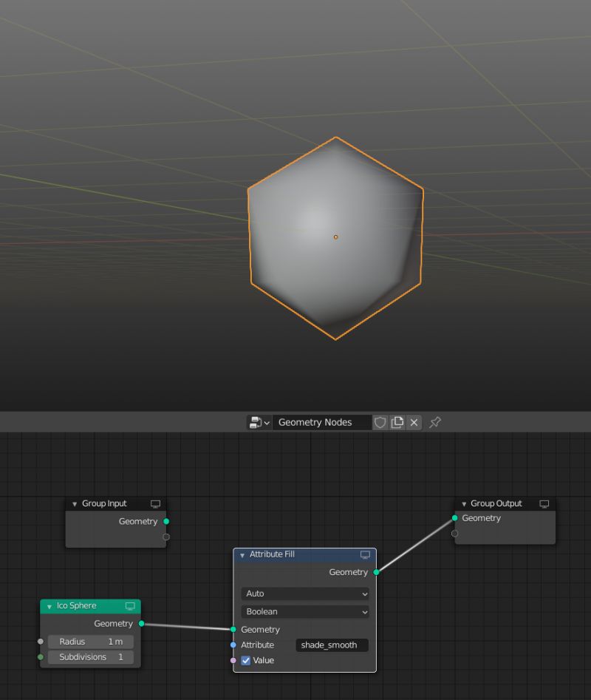The height and width of the screenshot is (700, 591).
Task: Enable fake user with the shield icon
Action: [380, 422]
